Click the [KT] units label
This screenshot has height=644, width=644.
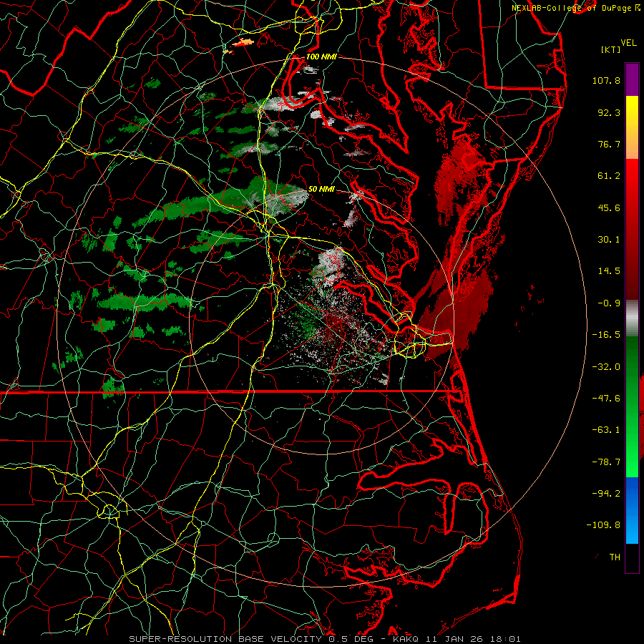tap(611, 49)
